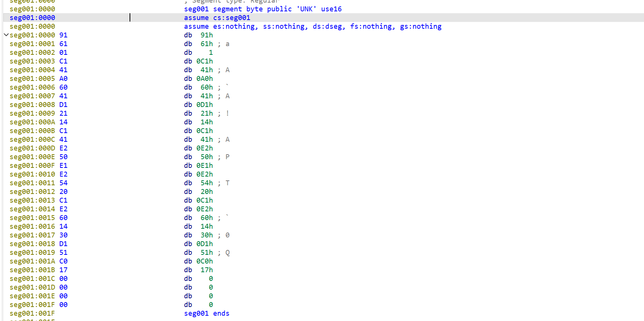The height and width of the screenshot is (321, 644).
Task: Click 'db 0A0h' at seg001:0005
Action: (199, 79)
